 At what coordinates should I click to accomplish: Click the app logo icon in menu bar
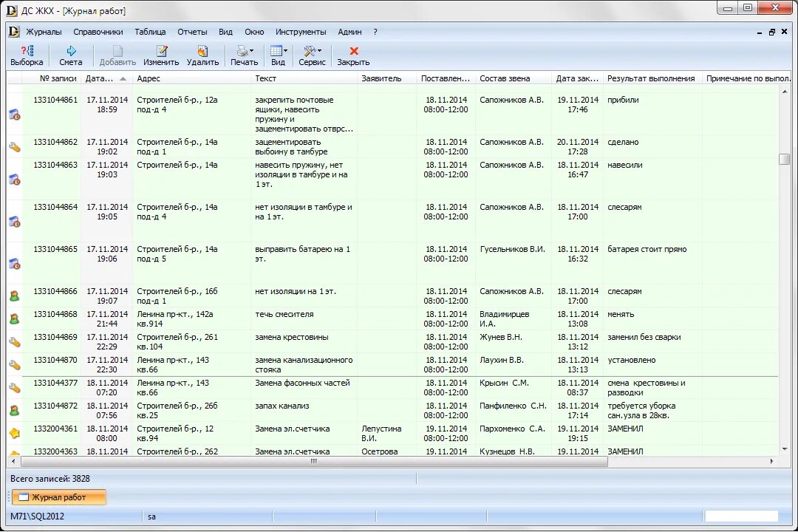tap(14, 32)
